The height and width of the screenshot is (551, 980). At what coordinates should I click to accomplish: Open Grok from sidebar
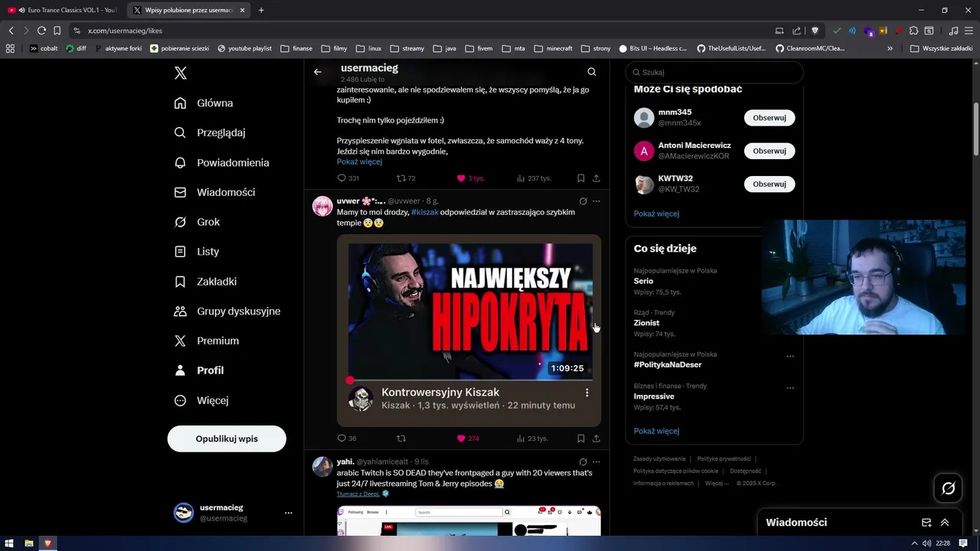(197, 222)
